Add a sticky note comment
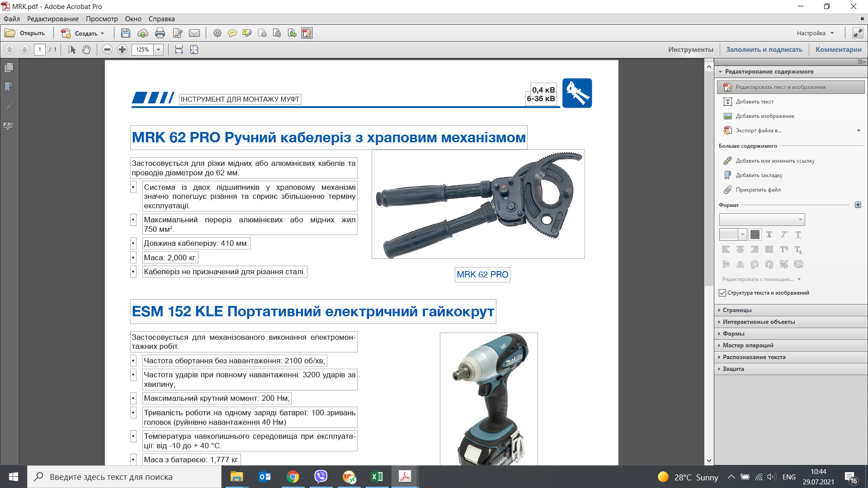868x488 pixels. (232, 33)
